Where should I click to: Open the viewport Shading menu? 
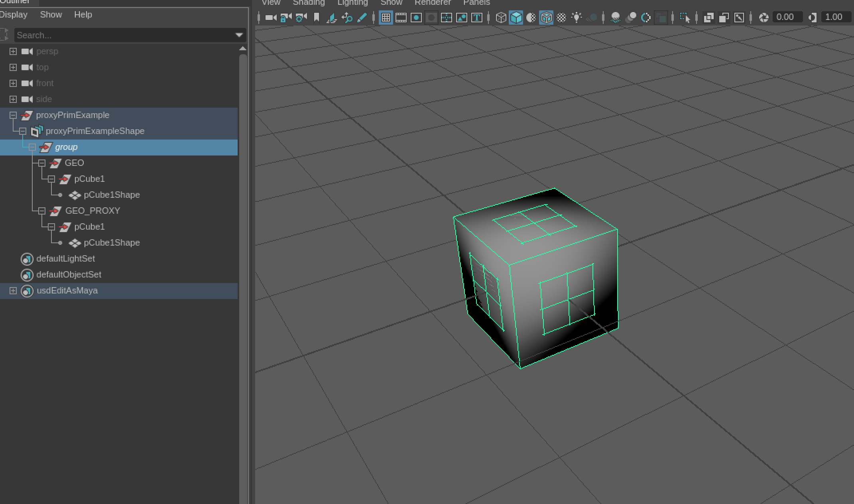tap(309, 3)
